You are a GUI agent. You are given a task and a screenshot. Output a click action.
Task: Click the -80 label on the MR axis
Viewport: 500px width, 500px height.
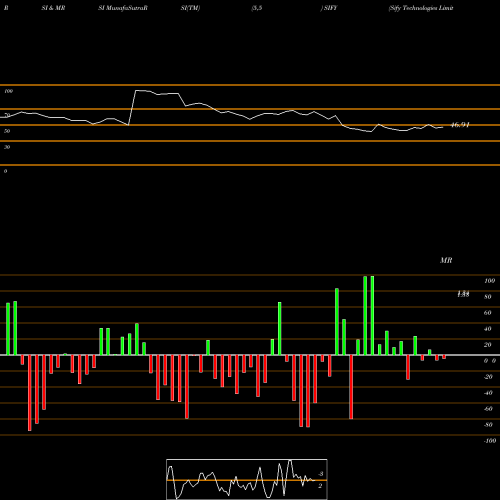(488, 425)
